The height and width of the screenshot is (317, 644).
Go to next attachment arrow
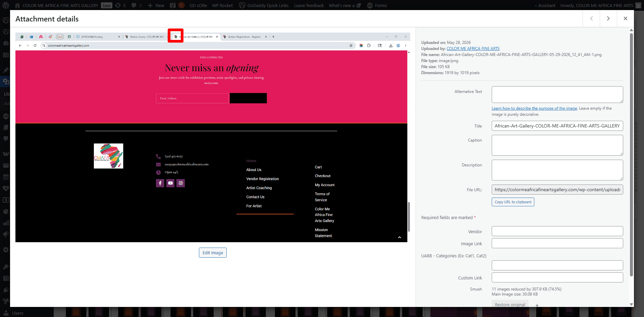point(608,18)
